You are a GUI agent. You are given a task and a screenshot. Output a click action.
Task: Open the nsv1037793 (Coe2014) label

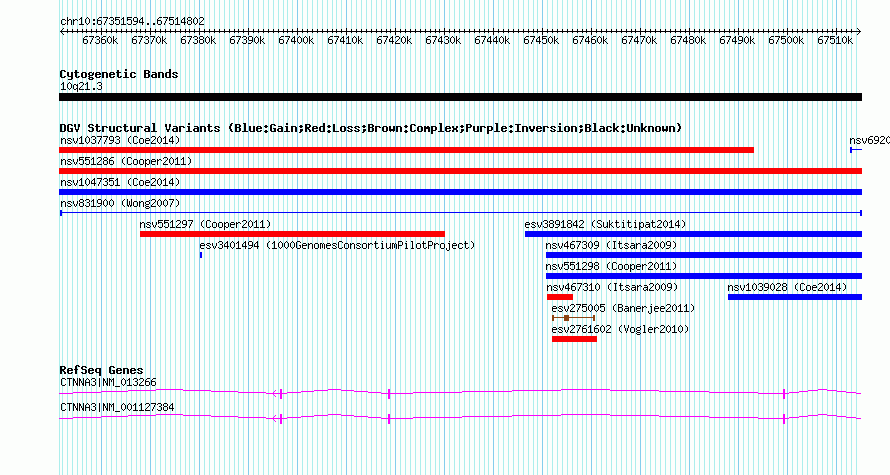point(120,140)
